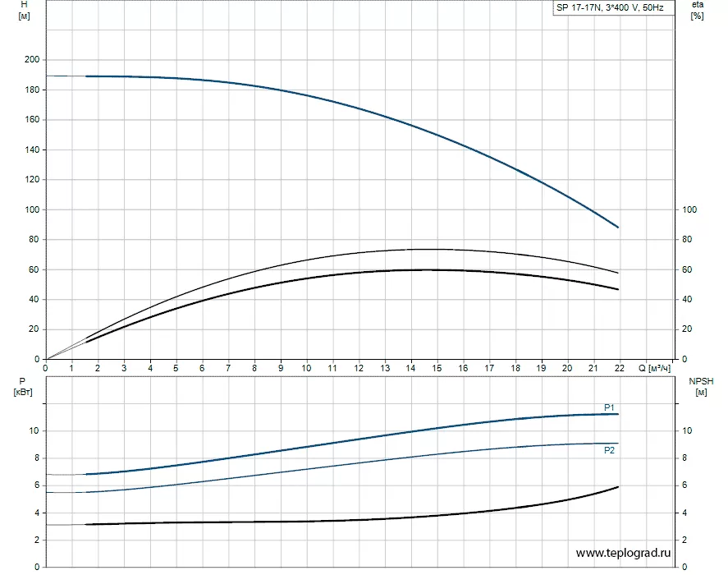
Task: Click the 5 tick on the Q axis
Action: 176,367
